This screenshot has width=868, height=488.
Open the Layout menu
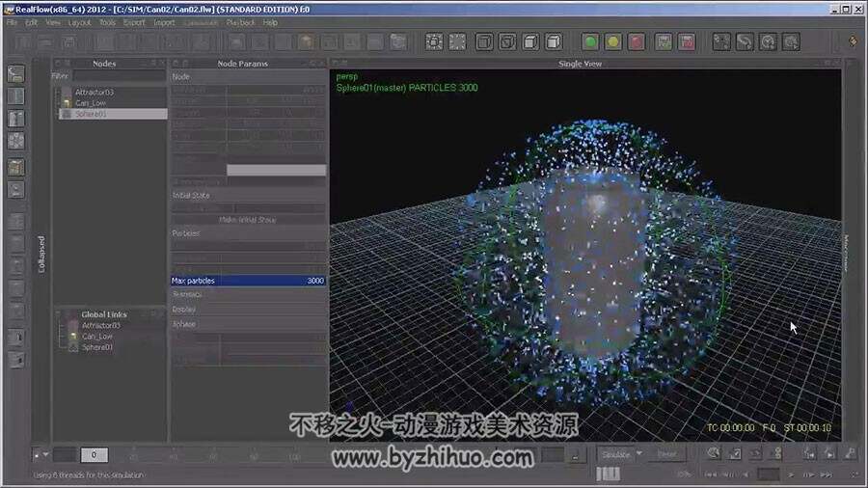tap(80, 23)
